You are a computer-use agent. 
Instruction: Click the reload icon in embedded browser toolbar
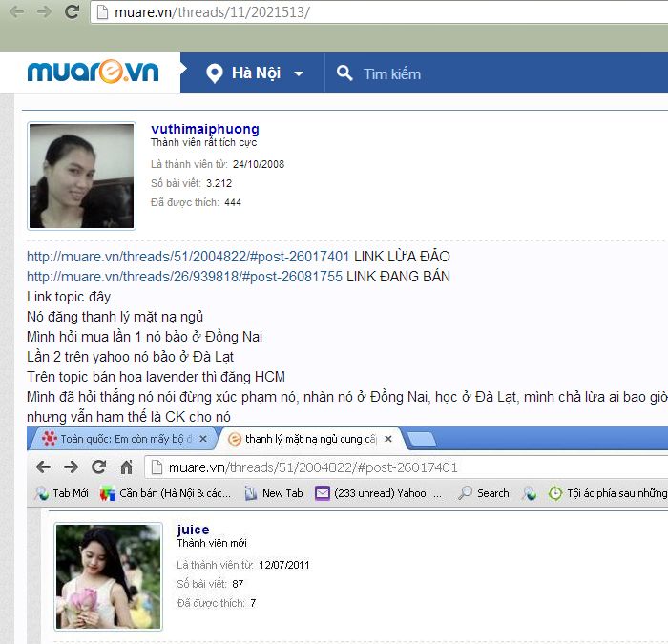[98, 467]
